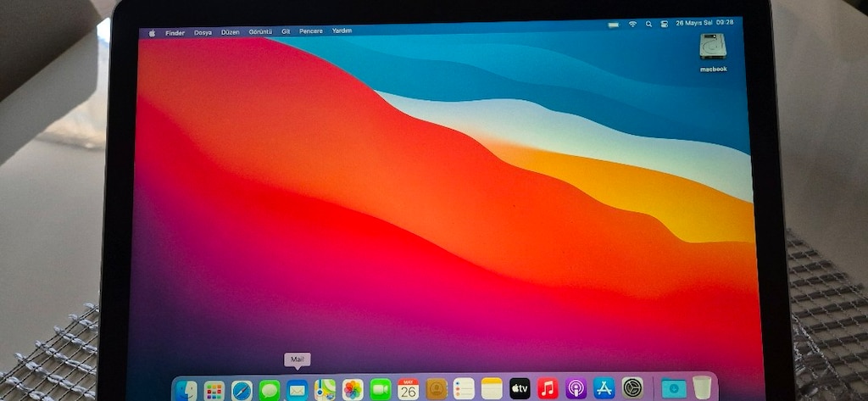Open the Messages app in Dock
Image resolution: width=868 pixels, height=401 pixels.
tap(270, 391)
